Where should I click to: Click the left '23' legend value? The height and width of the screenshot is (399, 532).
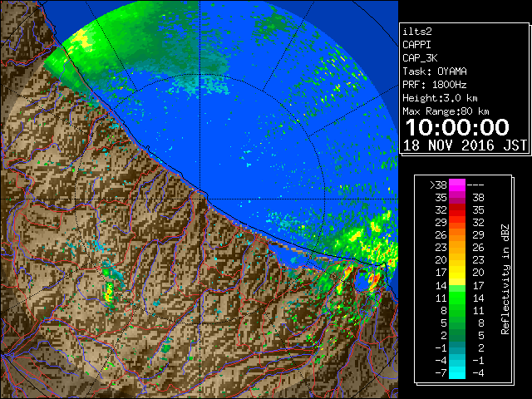coord(441,248)
